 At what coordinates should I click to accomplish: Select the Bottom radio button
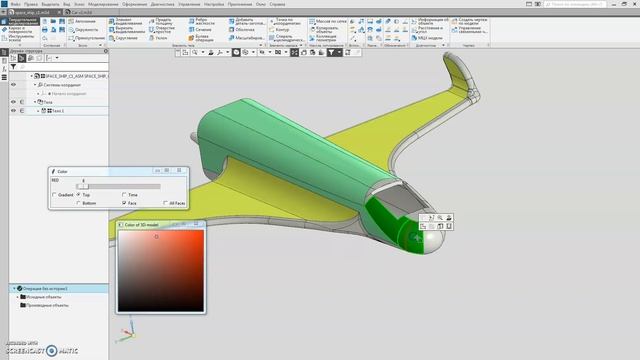(x=78, y=203)
